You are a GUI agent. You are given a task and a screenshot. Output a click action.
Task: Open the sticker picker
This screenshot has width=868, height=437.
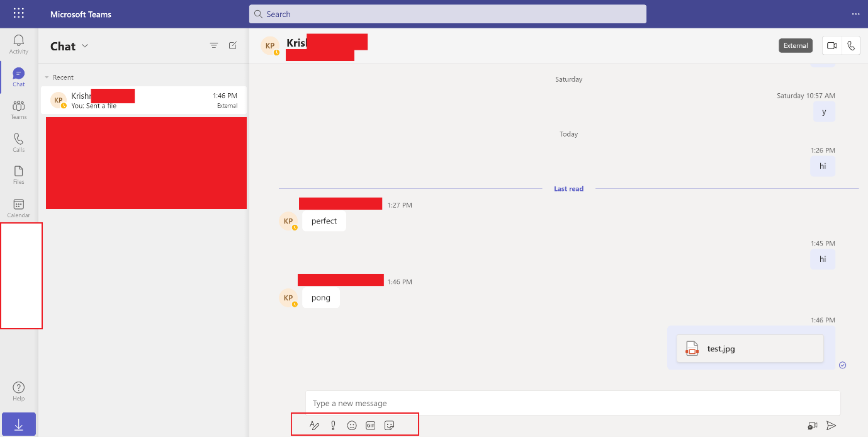pyautogui.click(x=390, y=426)
